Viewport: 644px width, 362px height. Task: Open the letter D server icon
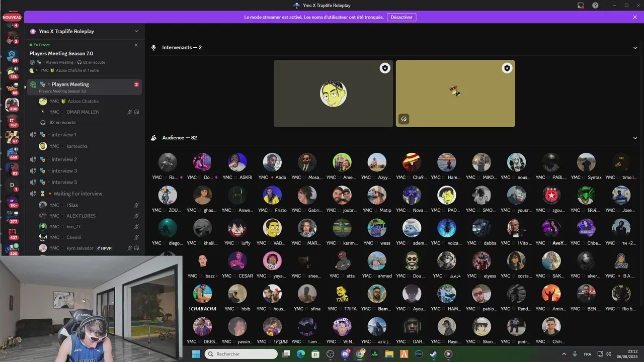click(x=12, y=185)
